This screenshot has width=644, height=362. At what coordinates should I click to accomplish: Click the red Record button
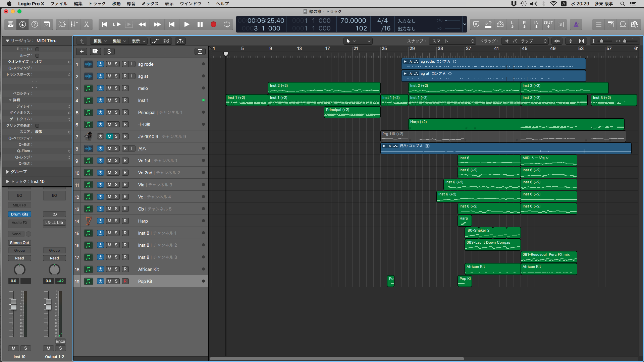[213, 24]
